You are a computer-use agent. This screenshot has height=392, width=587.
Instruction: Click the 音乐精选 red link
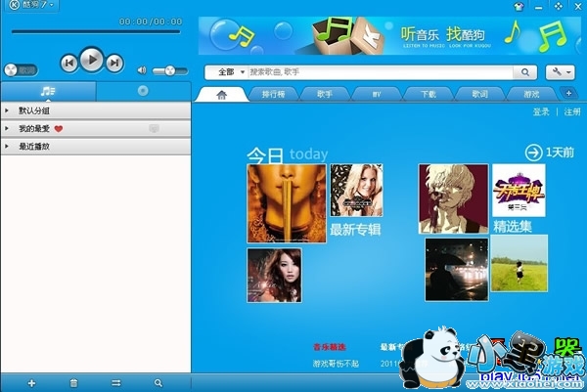pyautogui.click(x=330, y=347)
